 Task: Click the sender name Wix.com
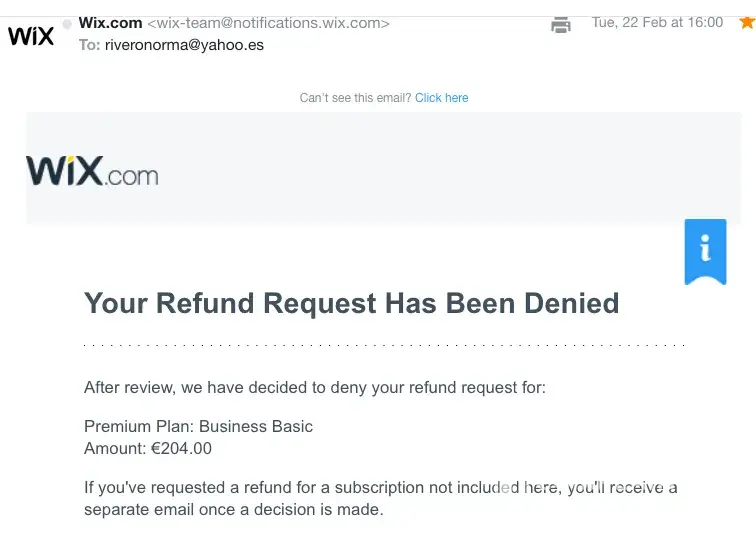pyautogui.click(x=110, y=23)
